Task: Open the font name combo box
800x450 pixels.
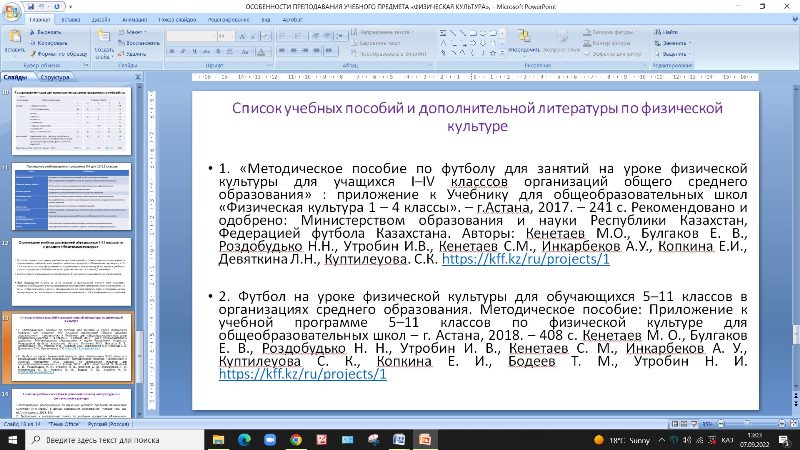Action: tap(191, 36)
